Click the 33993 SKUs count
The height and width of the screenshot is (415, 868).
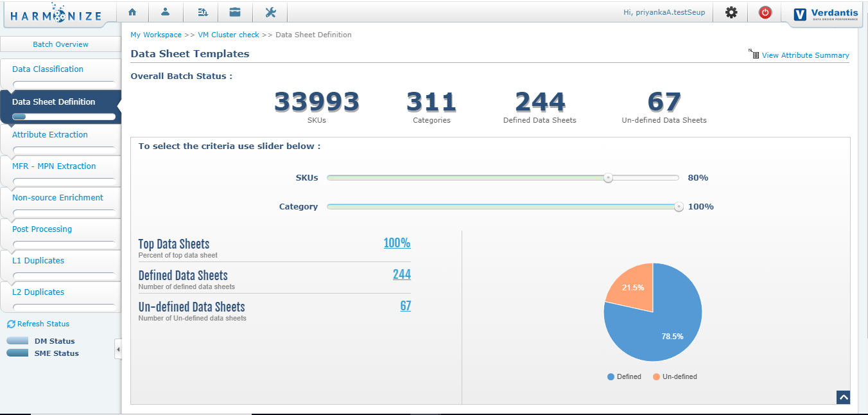click(317, 102)
